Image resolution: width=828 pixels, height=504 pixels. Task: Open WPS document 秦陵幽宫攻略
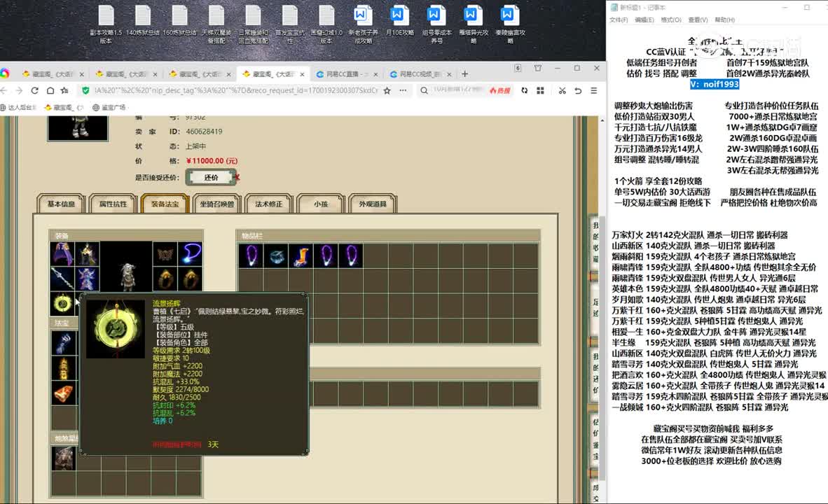click(x=510, y=24)
